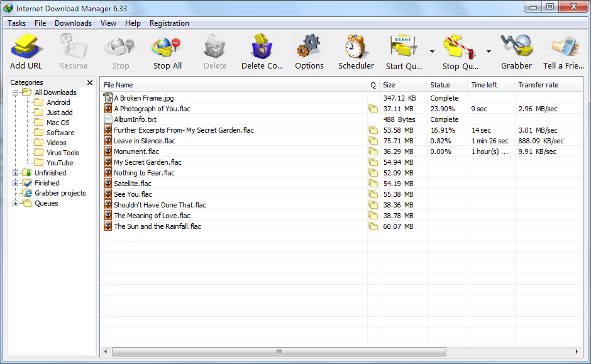Viewport: 591px width, 364px height.
Task: Open the Help menu
Action: coord(133,23)
